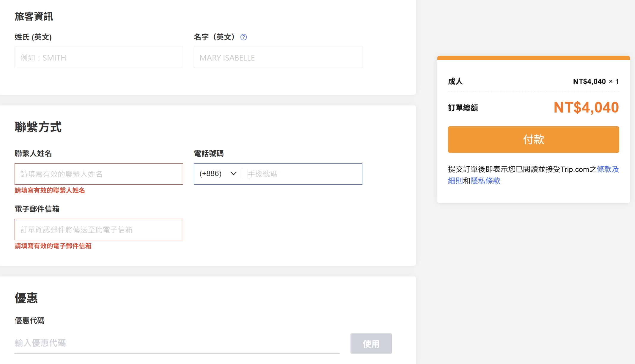The image size is (635, 364).
Task: Focus the 名字 given name input field
Action: (278, 57)
